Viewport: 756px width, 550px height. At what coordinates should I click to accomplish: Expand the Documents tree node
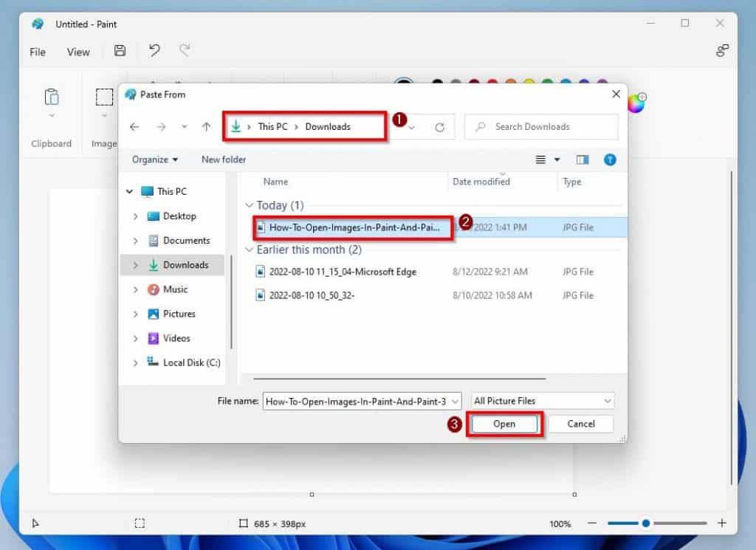[x=136, y=241]
